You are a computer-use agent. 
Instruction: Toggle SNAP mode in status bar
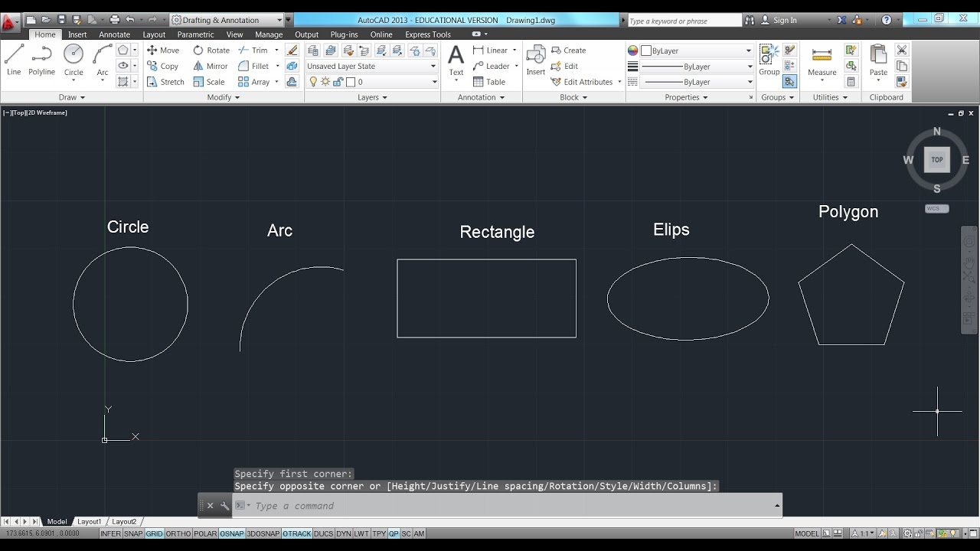pos(133,533)
